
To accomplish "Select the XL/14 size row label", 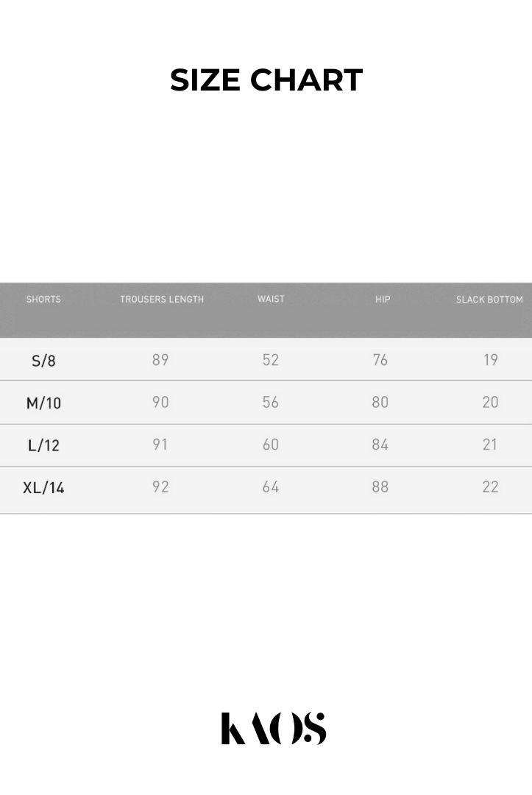I will (x=43, y=487).
